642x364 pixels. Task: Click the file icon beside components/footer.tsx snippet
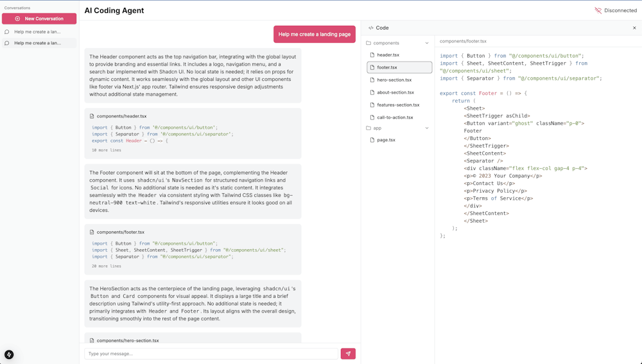(x=92, y=232)
